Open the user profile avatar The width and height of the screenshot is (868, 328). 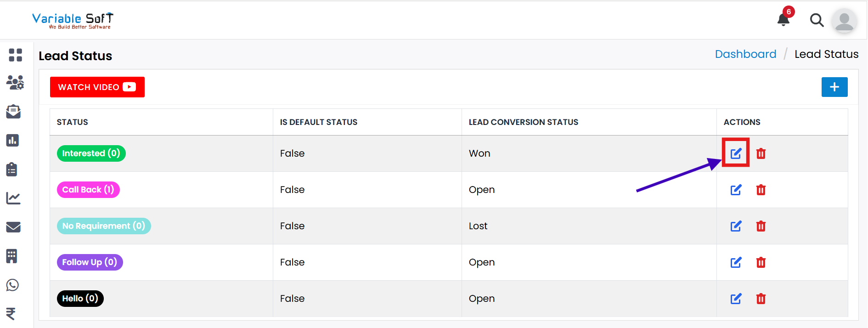(x=844, y=21)
